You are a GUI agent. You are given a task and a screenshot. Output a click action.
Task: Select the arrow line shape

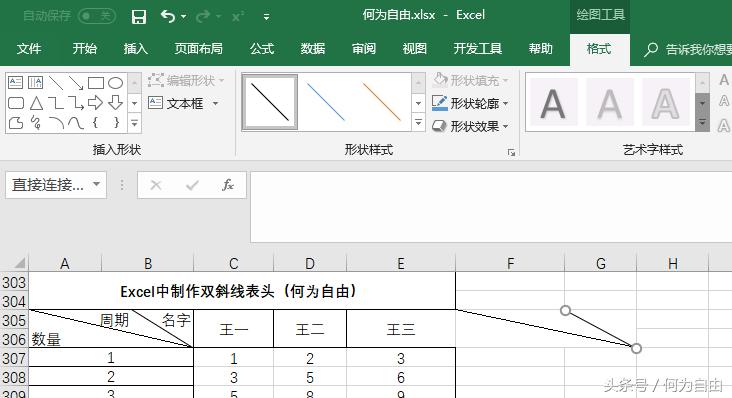[x=76, y=83]
